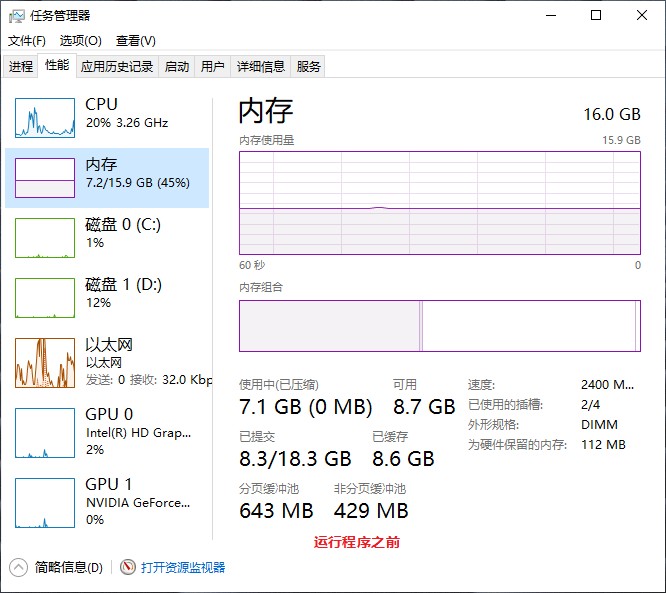Select the 以太网 network graph thumbnail
The image size is (666, 593).
point(45,362)
